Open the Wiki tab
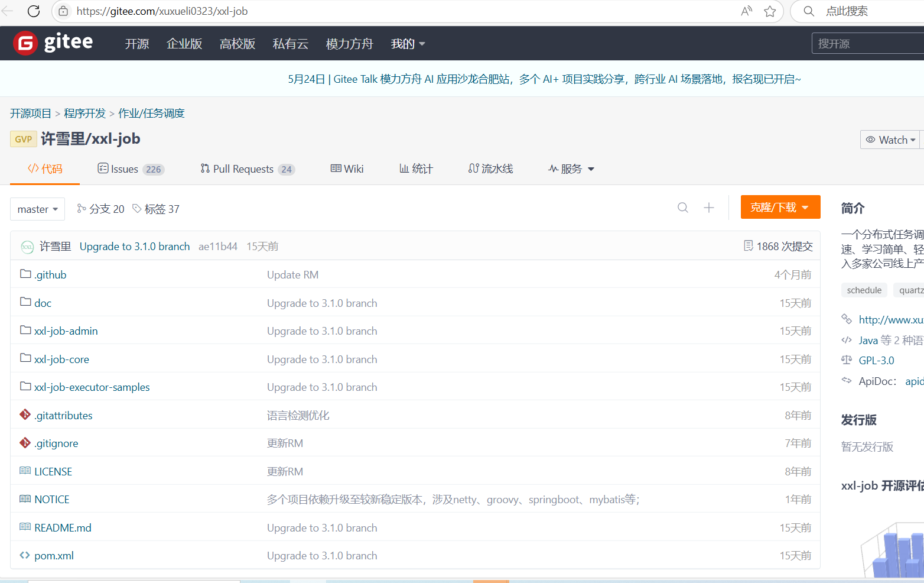The width and height of the screenshot is (924, 583). tap(347, 169)
